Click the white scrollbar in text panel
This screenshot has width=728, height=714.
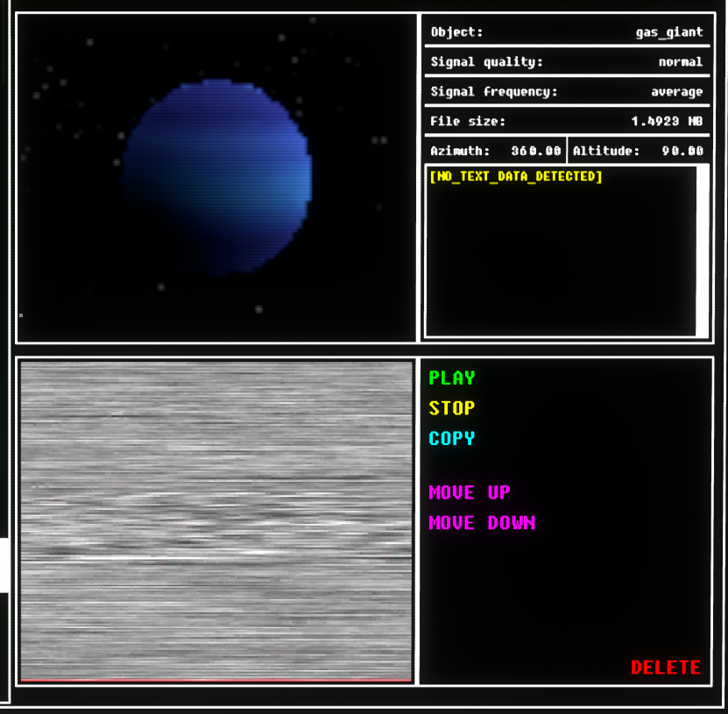702,250
